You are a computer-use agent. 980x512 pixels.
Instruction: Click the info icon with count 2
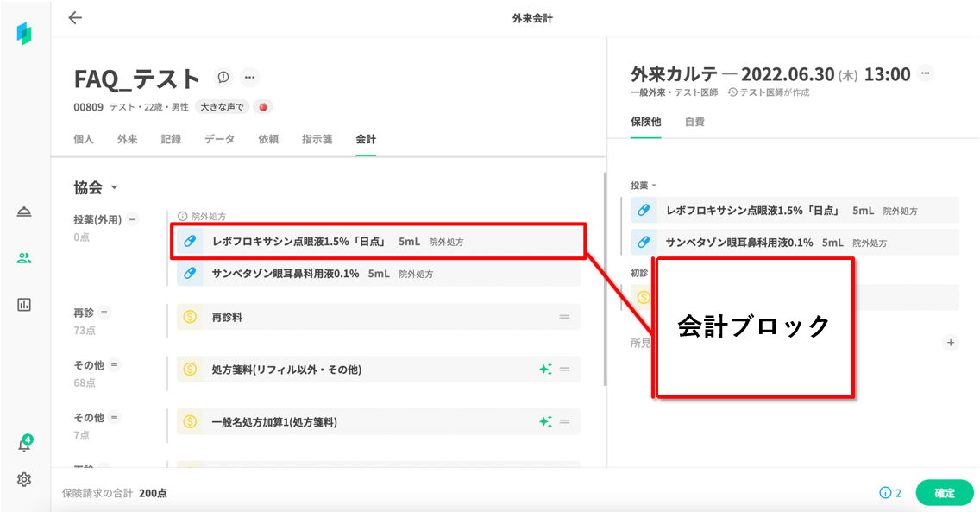890,493
